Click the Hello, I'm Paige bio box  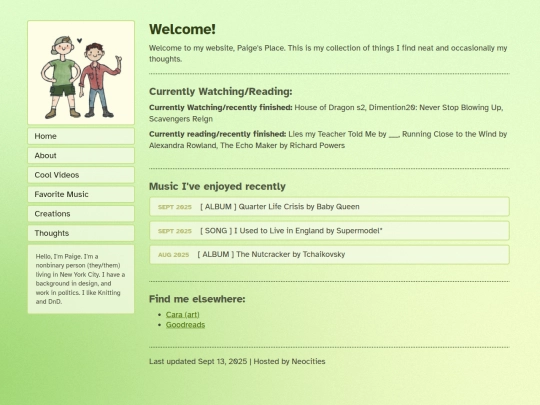[81, 279]
